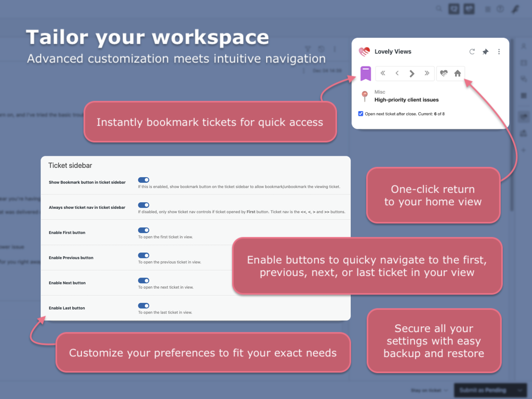
Task: Jump to last ticket with double-right arrow
Action: (x=427, y=73)
